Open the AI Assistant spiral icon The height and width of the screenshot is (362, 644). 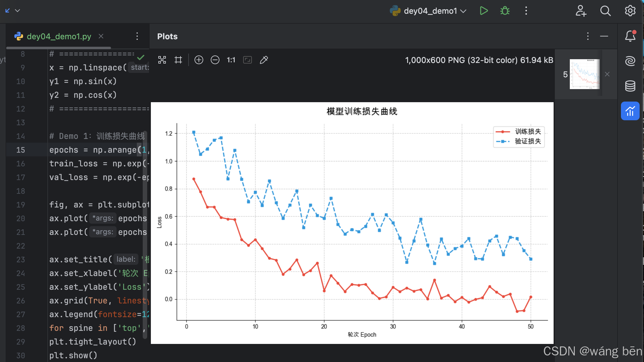(630, 61)
